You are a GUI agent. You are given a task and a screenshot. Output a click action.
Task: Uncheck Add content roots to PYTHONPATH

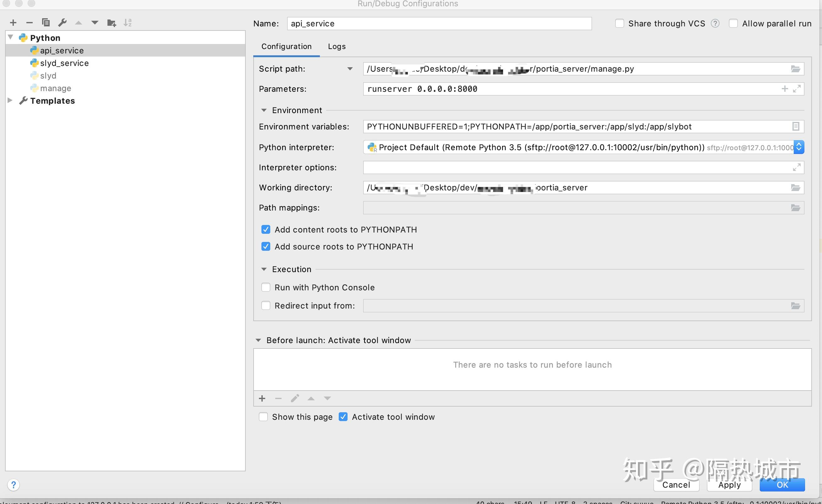point(266,229)
